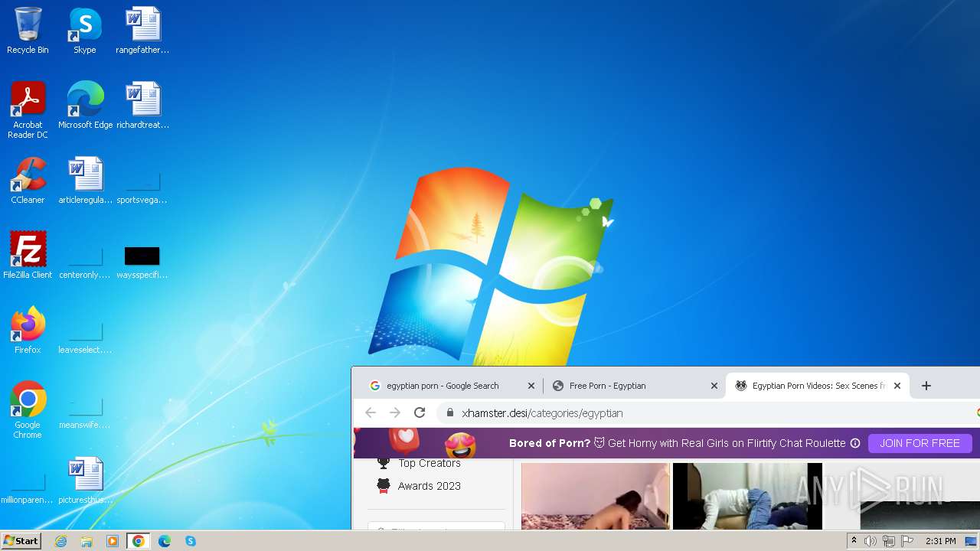Open the network status tray icon
This screenshot has height=551, width=980.
click(x=889, y=541)
